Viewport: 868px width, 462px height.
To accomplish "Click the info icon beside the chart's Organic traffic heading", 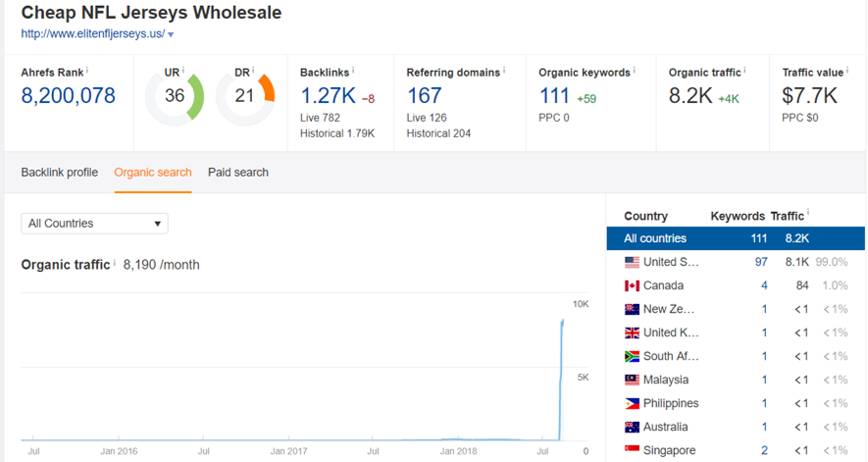I will [x=115, y=263].
